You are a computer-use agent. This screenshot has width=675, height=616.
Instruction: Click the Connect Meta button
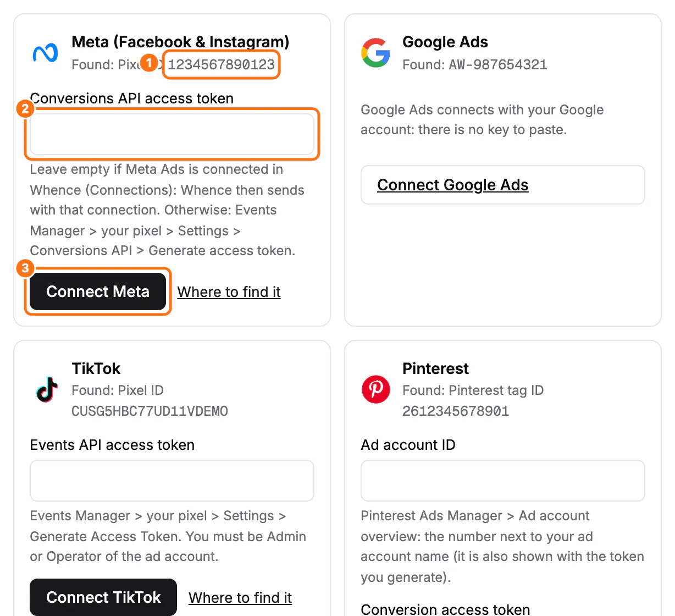(x=98, y=291)
